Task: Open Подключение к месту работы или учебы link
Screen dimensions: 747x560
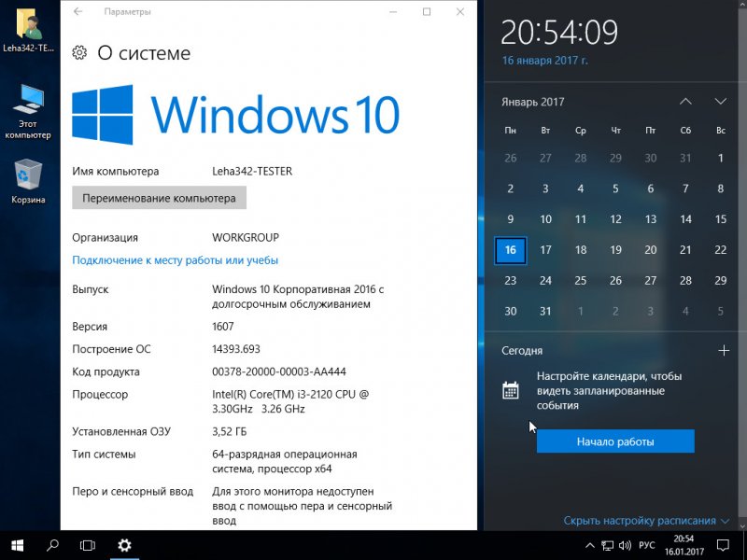Action: click(175, 260)
